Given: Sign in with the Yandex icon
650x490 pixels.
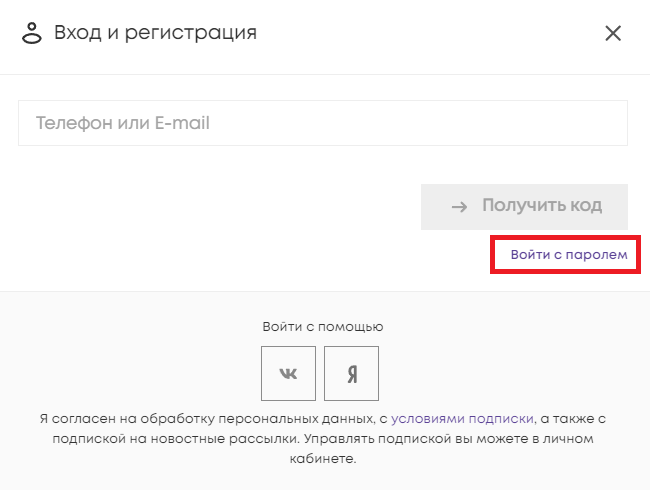Looking at the screenshot, I should click(352, 373).
